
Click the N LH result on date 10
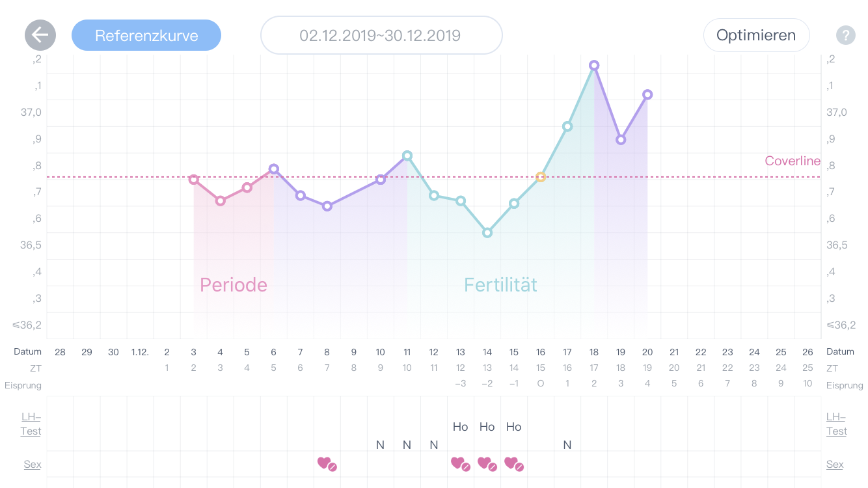[x=381, y=445]
